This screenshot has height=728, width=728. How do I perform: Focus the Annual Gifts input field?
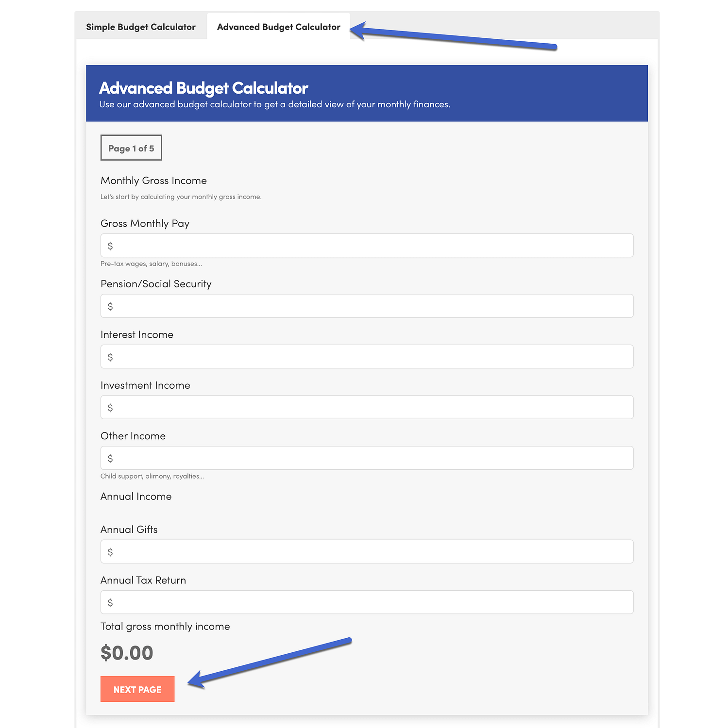coord(367,552)
